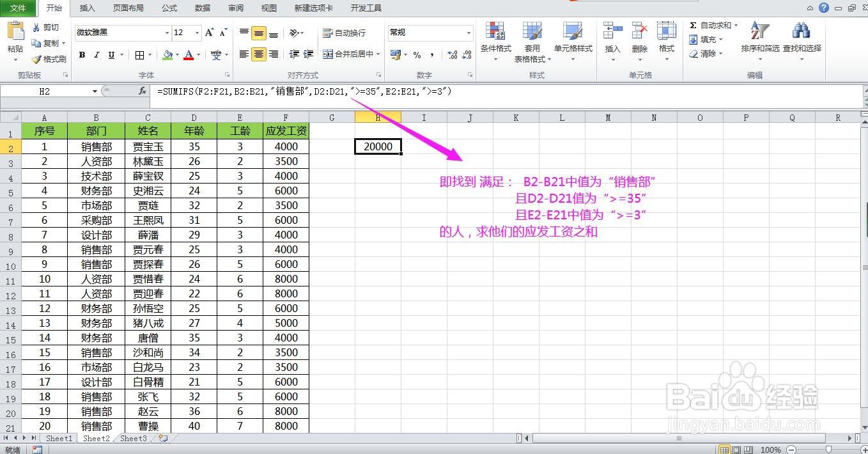
Task: Toggle Bold formatting
Action: click(82, 55)
